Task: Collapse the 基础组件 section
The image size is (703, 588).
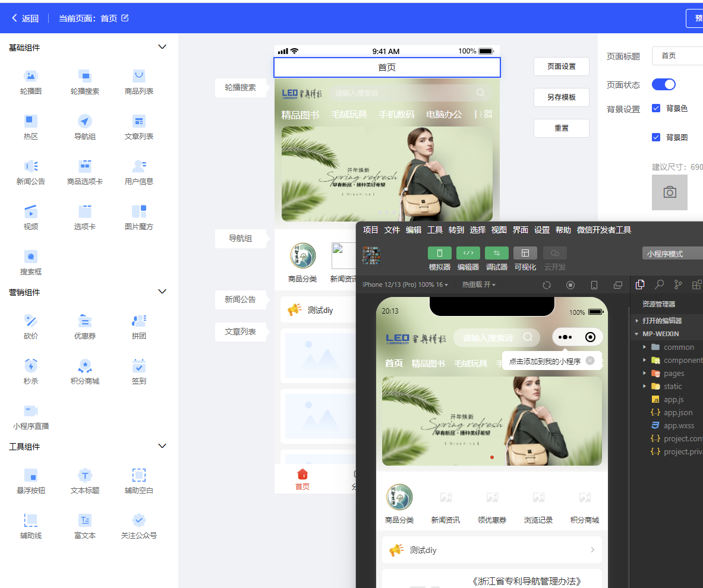Action: 162,47
